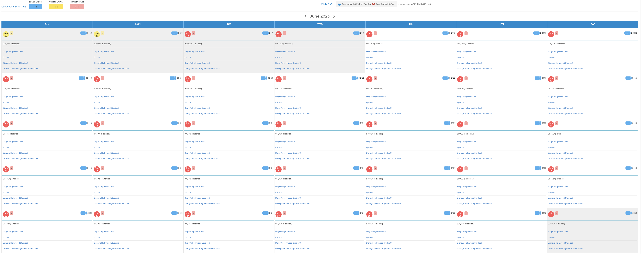Select the yellow May 29 date circle
Screen dimensions: 644x257
click(x=97, y=34)
